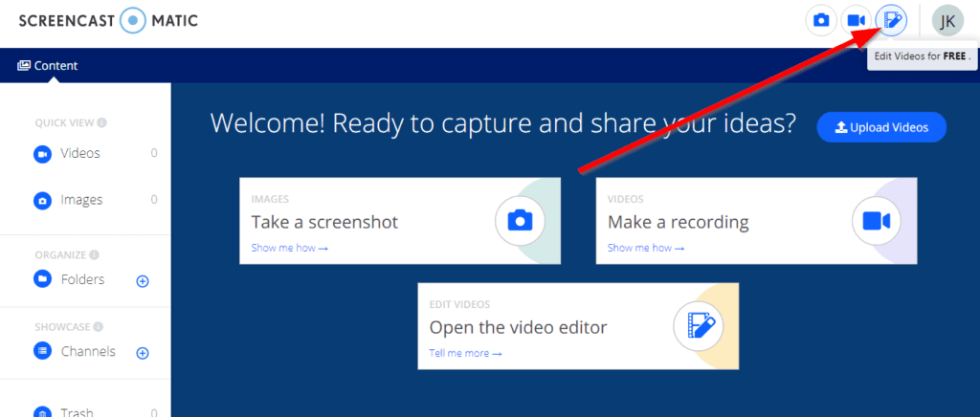Click the Welcome heading text

coord(503,123)
